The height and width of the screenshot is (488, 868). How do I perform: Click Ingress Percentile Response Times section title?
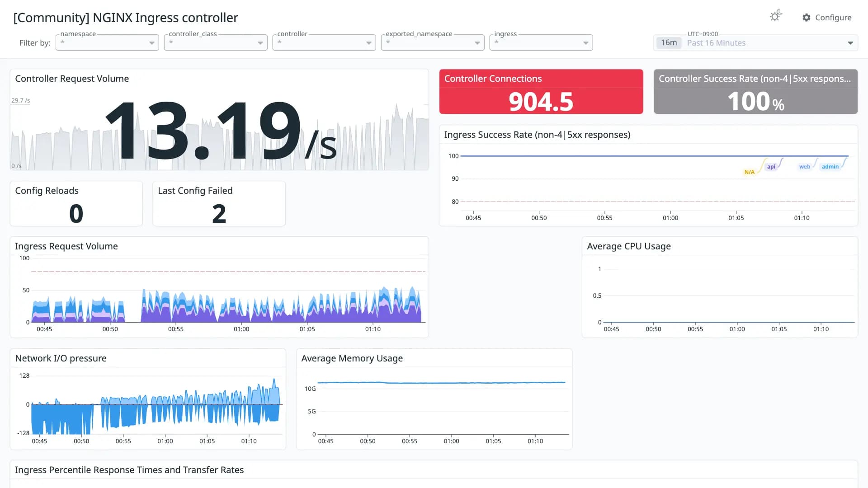pos(129,470)
